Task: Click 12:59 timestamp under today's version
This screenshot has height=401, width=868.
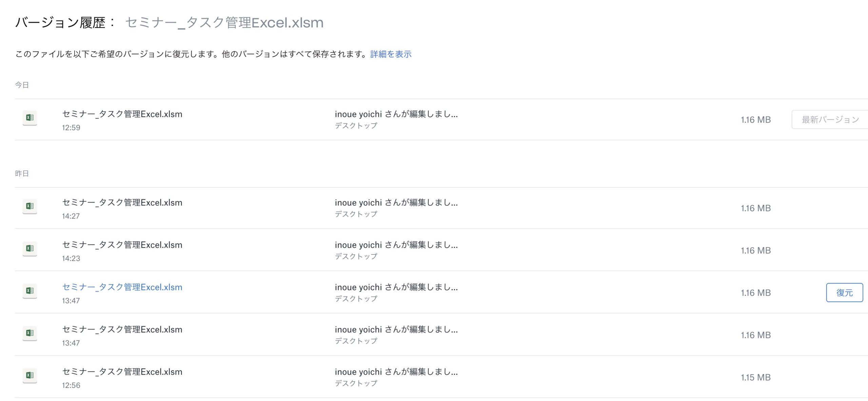Action: (x=71, y=128)
